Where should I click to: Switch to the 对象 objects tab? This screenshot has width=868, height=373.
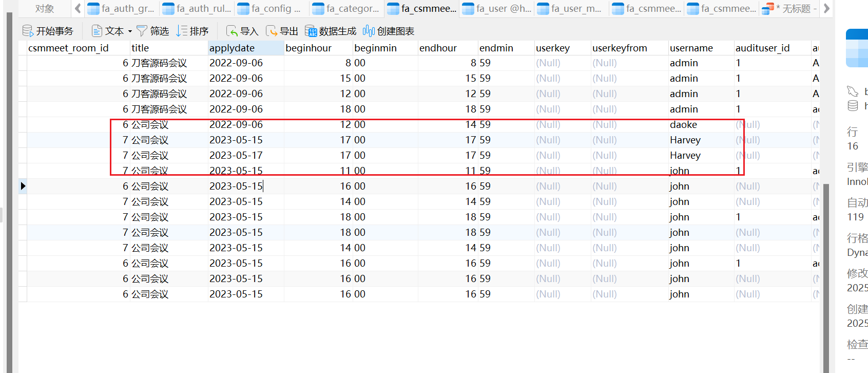coord(45,9)
